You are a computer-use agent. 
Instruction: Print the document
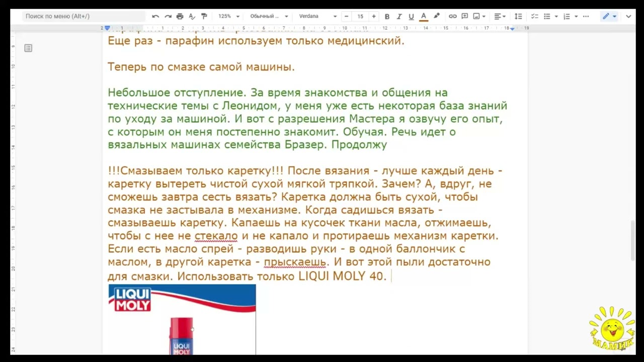pos(180,16)
